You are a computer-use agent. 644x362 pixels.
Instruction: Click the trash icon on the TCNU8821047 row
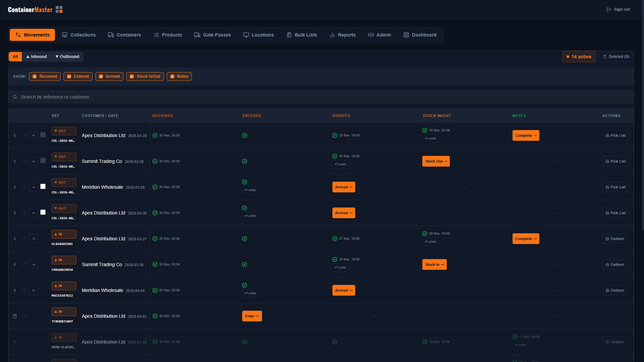(x=15, y=316)
